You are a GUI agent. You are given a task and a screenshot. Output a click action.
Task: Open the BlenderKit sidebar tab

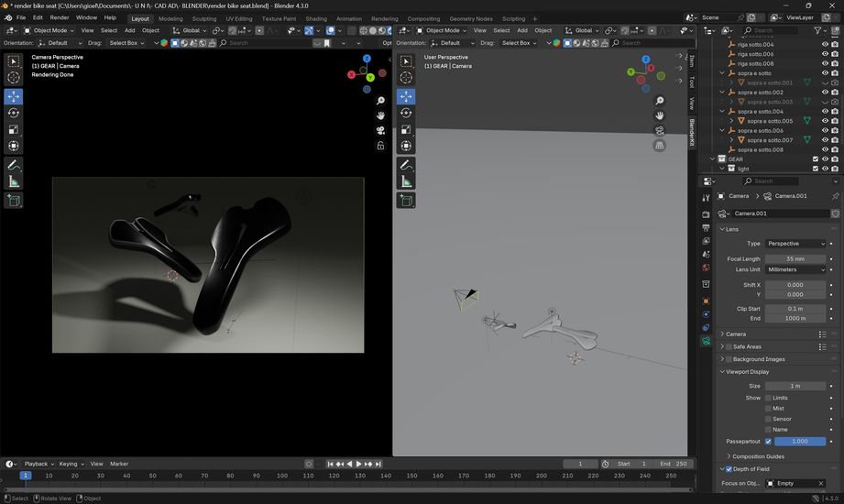pyautogui.click(x=692, y=133)
